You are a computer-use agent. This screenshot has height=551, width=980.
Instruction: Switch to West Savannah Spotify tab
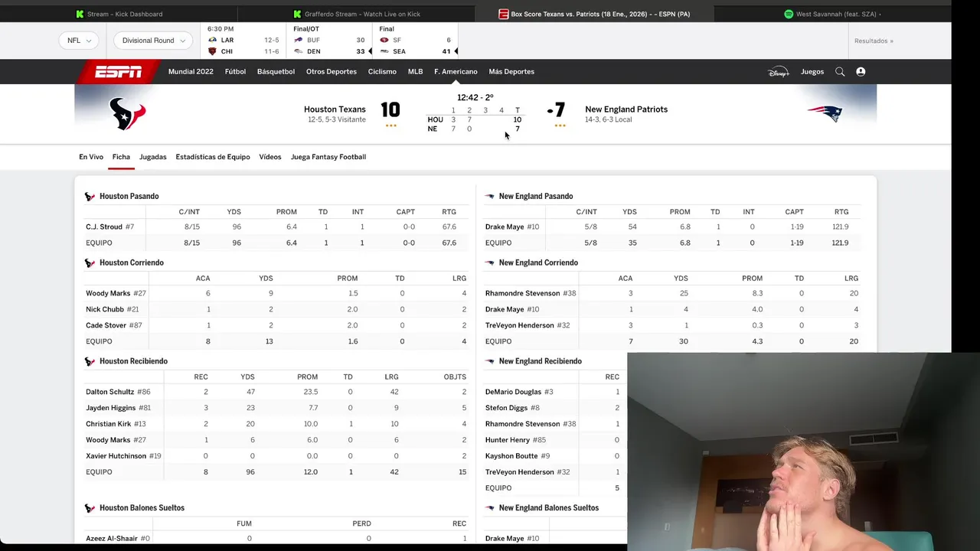point(832,14)
